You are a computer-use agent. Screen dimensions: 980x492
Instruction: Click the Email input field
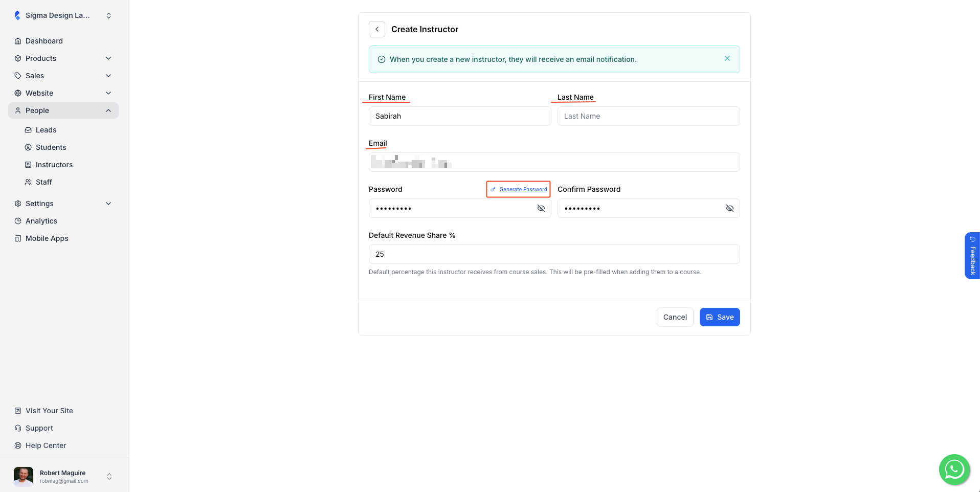(554, 162)
